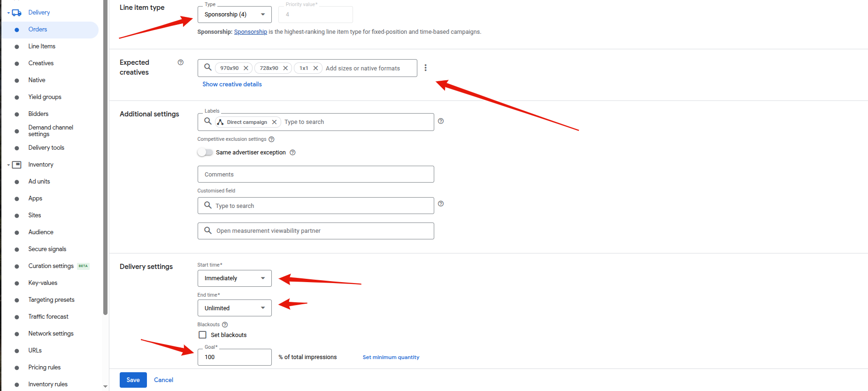The width and height of the screenshot is (868, 391).
Task: Open the three-dot menu beside expected creatives
Action: [425, 68]
